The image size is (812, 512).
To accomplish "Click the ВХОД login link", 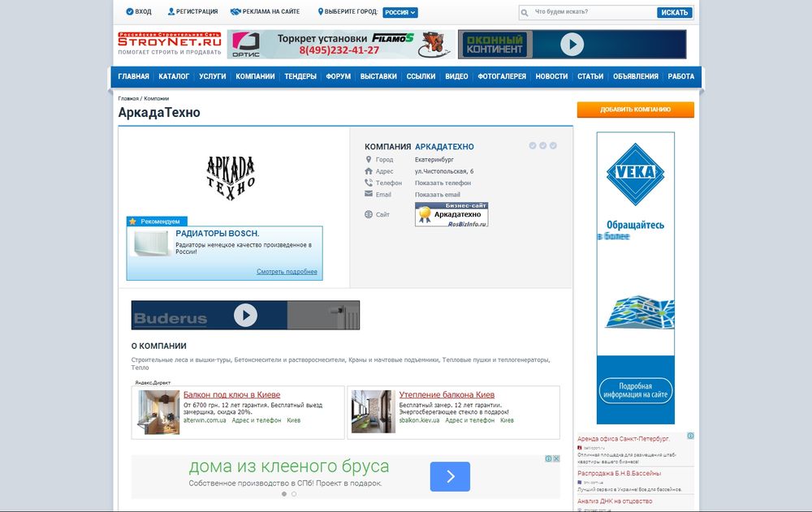I will pyautogui.click(x=143, y=11).
